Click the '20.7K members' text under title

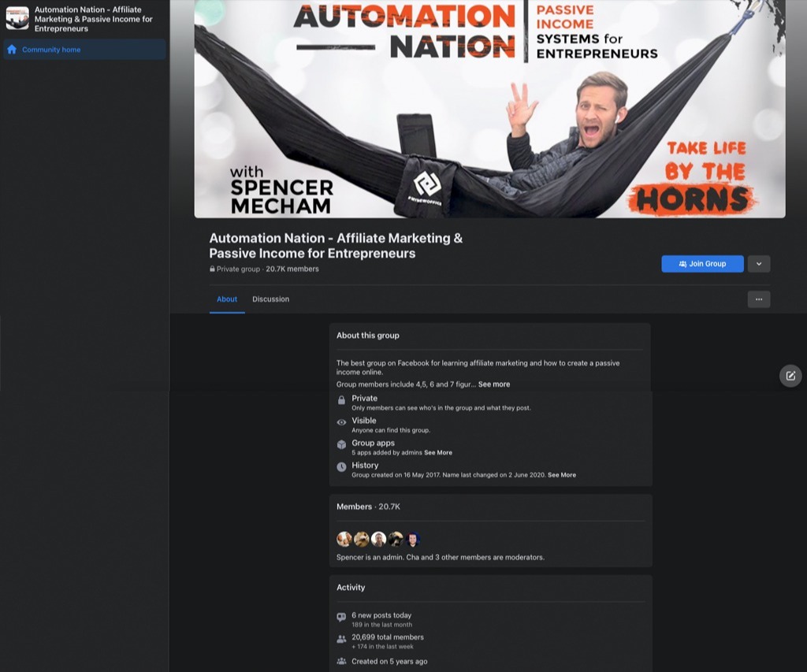click(x=292, y=269)
